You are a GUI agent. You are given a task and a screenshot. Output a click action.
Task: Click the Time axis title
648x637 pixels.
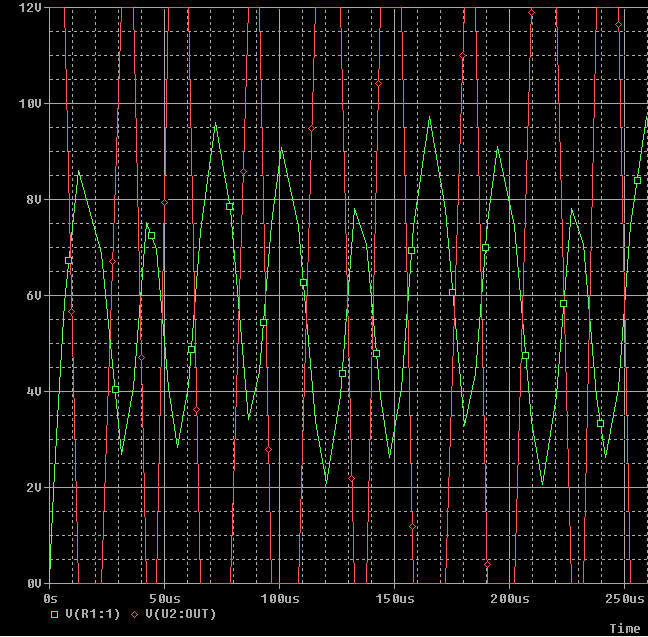click(x=624, y=628)
